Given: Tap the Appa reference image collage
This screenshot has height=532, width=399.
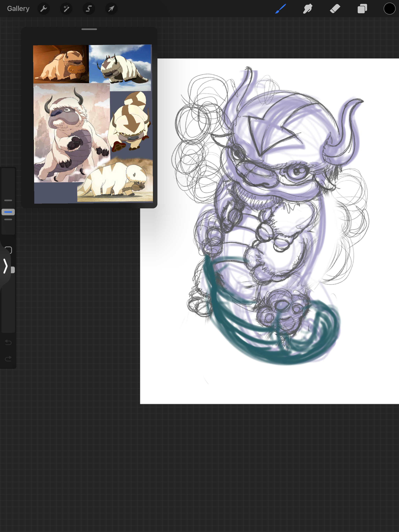Looking at the screenshot, I should 93,124.
